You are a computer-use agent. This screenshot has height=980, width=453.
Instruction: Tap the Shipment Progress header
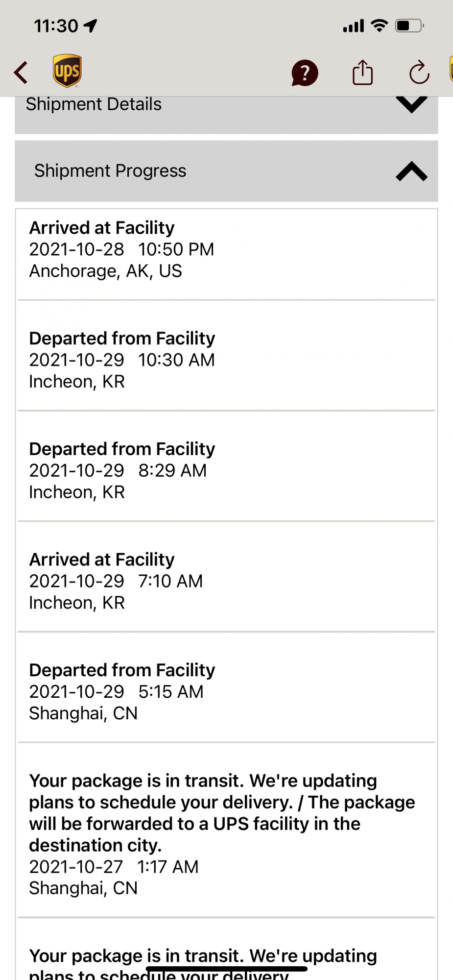click(x=110, y=171)
